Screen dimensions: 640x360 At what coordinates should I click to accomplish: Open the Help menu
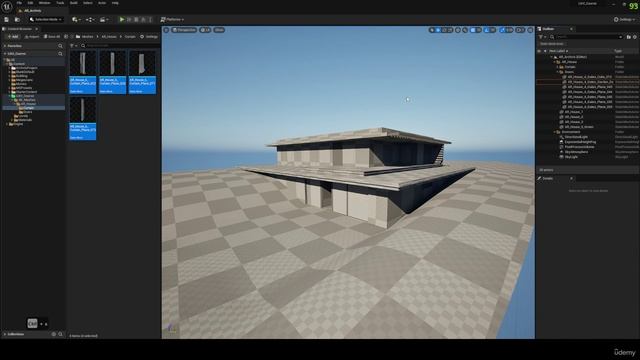115,3
